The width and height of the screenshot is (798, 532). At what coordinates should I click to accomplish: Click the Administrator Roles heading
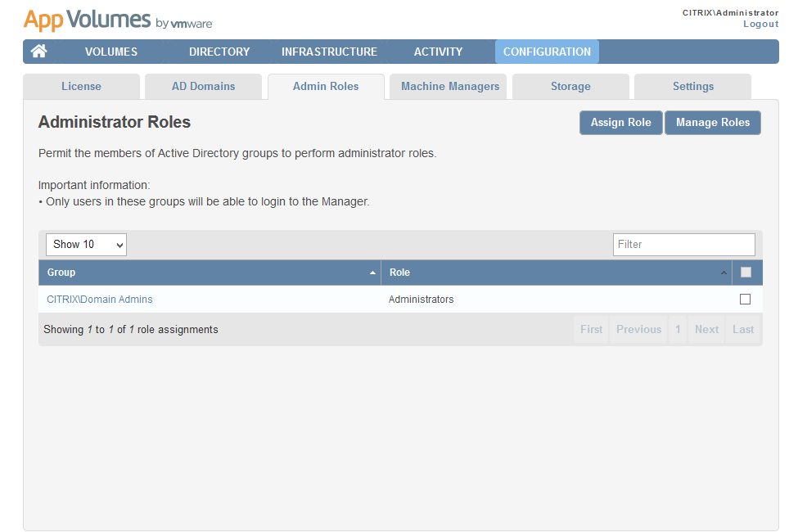(x=115, y=122)
